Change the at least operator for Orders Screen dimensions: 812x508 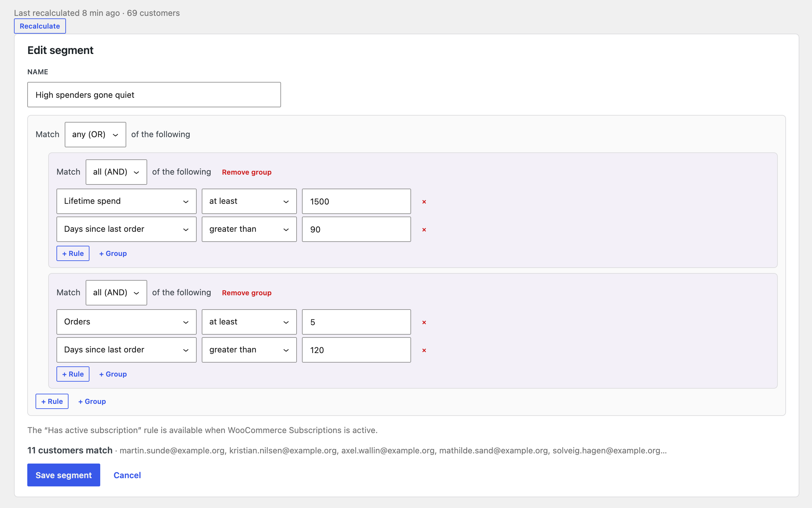pos(249,322)
